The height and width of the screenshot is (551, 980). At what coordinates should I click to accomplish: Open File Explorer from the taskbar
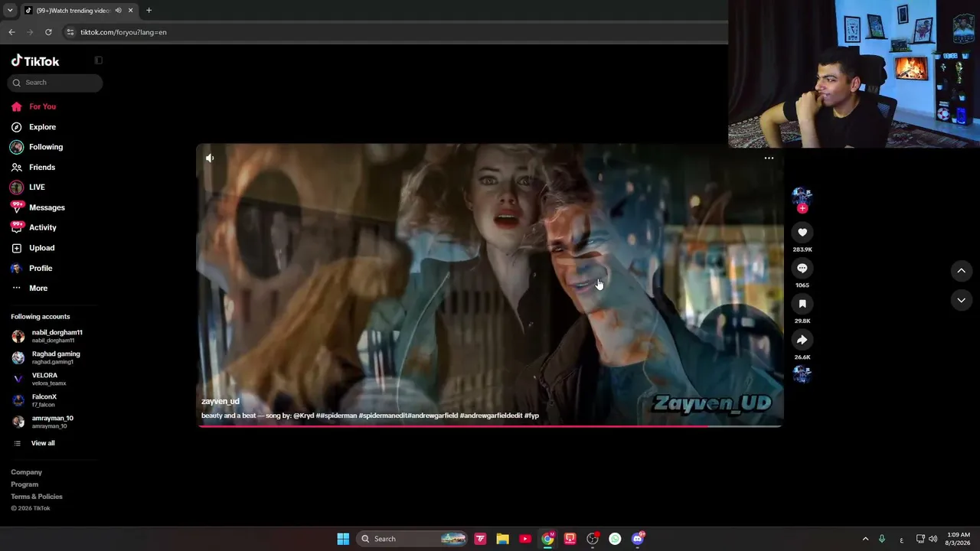502,539
